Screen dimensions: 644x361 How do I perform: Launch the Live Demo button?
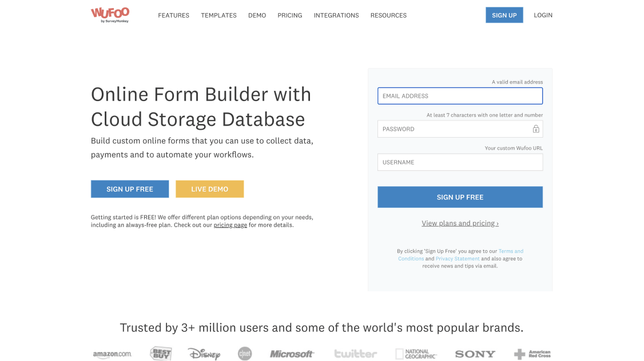pyautogui.click(x=209, y=189)
